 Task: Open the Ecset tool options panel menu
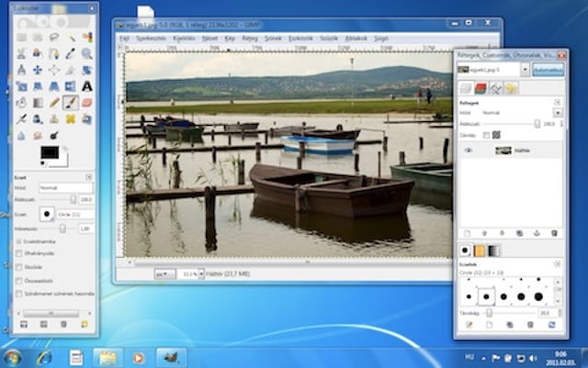89,177
